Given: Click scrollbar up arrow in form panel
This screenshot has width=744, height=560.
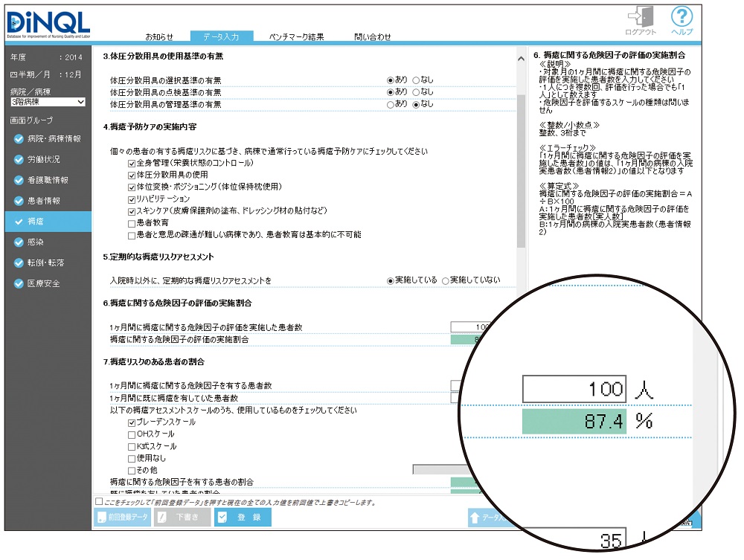Looking at the screenshot, I should point(521,59).
